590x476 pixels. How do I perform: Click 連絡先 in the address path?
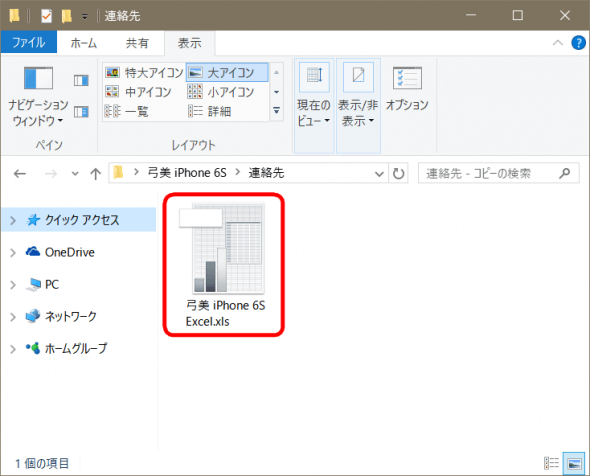click(266, 173)
